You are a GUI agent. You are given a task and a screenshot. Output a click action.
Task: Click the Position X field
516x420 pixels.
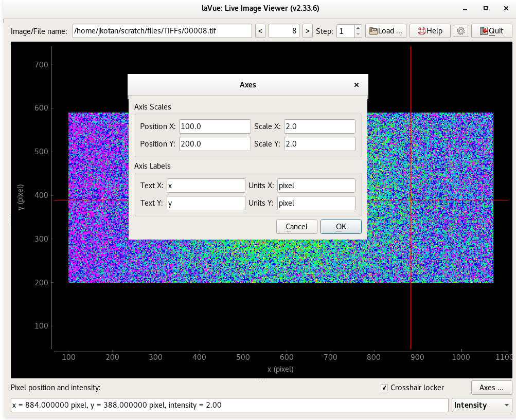[x=215, y=126]
